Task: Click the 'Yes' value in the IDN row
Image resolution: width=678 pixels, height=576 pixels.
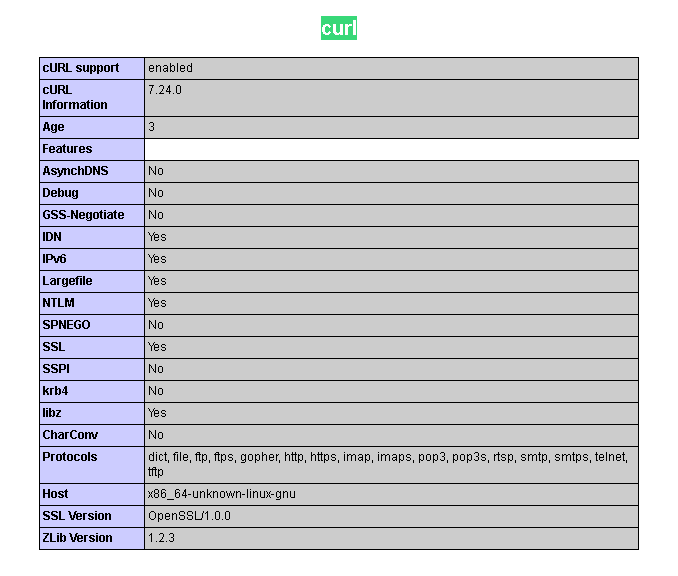Action: point(157,237)
